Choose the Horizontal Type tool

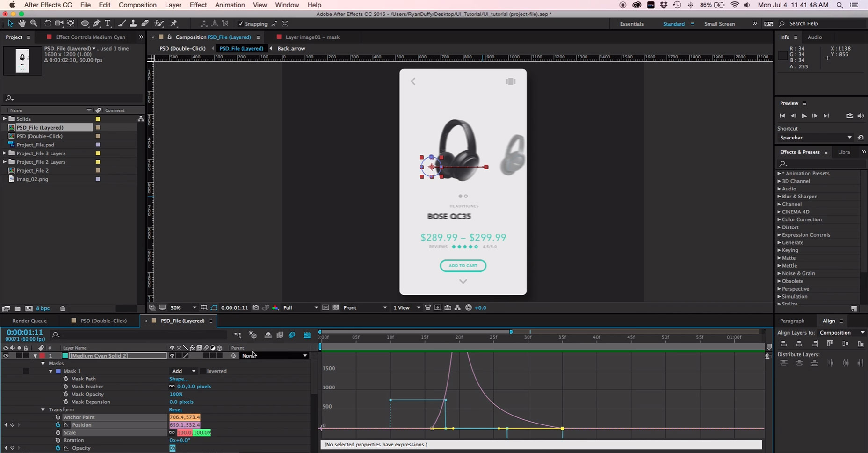click(108, 23)
